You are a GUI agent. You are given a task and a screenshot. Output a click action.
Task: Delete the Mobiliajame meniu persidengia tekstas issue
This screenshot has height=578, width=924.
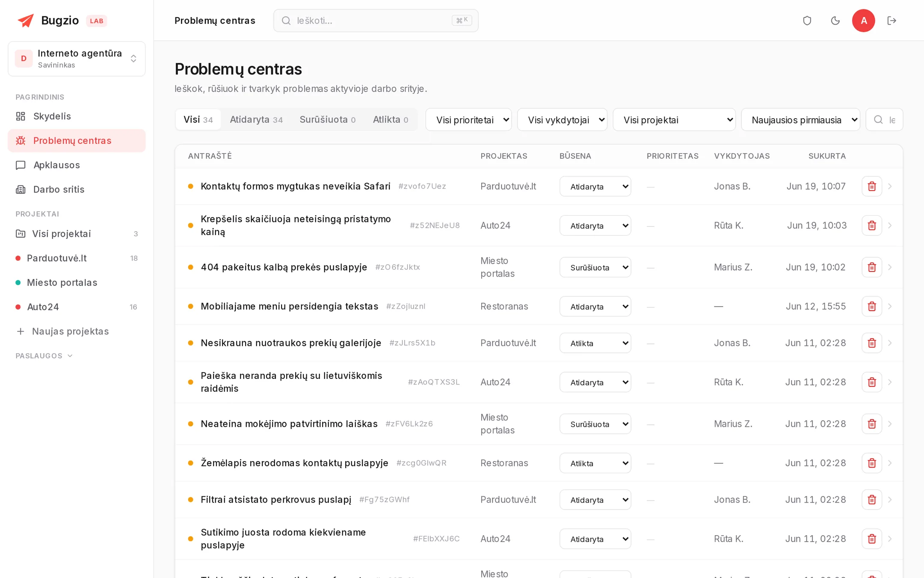tap(871, 306)
